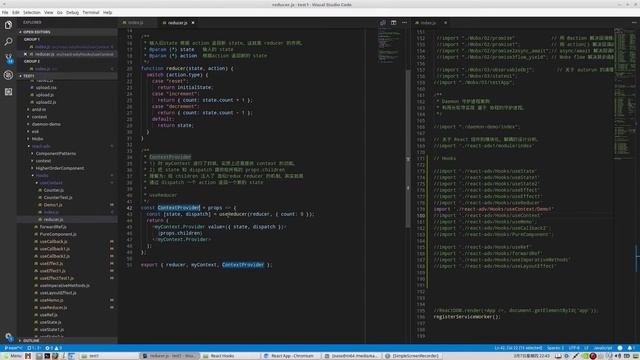
Task: Open the notifications bell in status bar
Action: click(x=631, y=348)
